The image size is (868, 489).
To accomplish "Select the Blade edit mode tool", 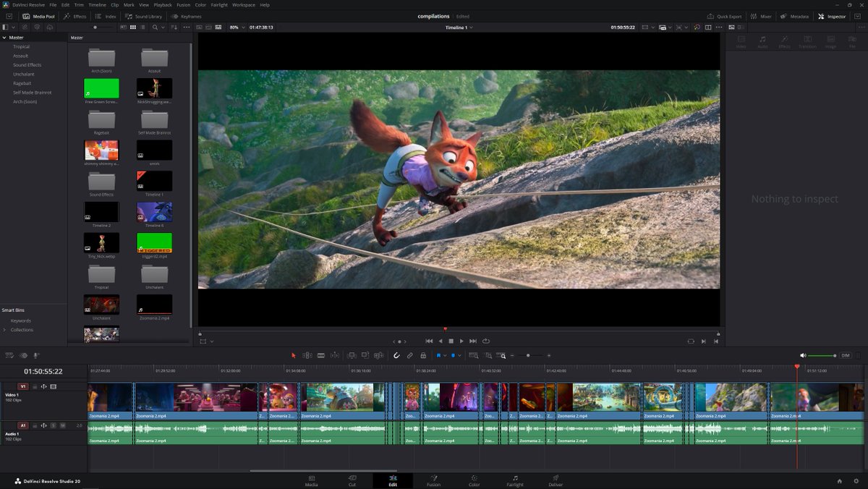I will 321,355.
